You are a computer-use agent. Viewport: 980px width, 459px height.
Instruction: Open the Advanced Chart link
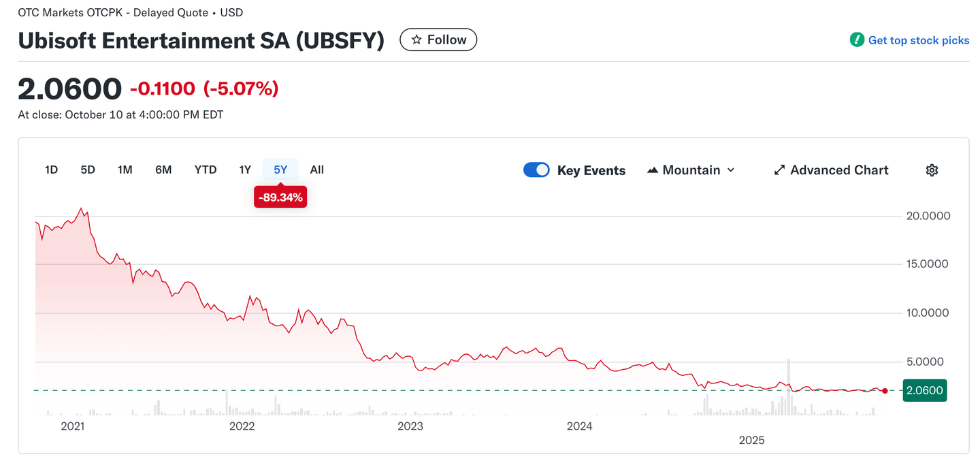(x=839, y=170)
